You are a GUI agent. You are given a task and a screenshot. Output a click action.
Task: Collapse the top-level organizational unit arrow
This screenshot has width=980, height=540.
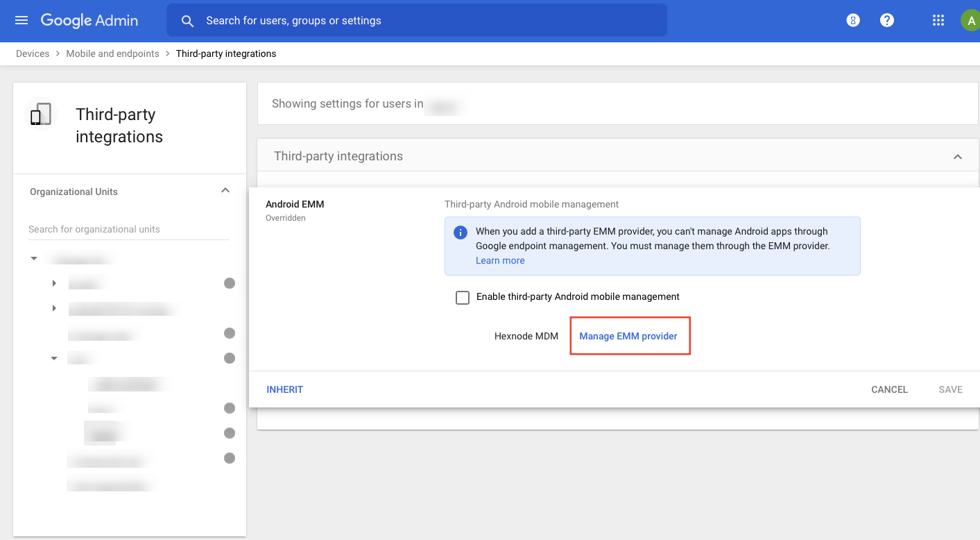click(x=34, y=258)
